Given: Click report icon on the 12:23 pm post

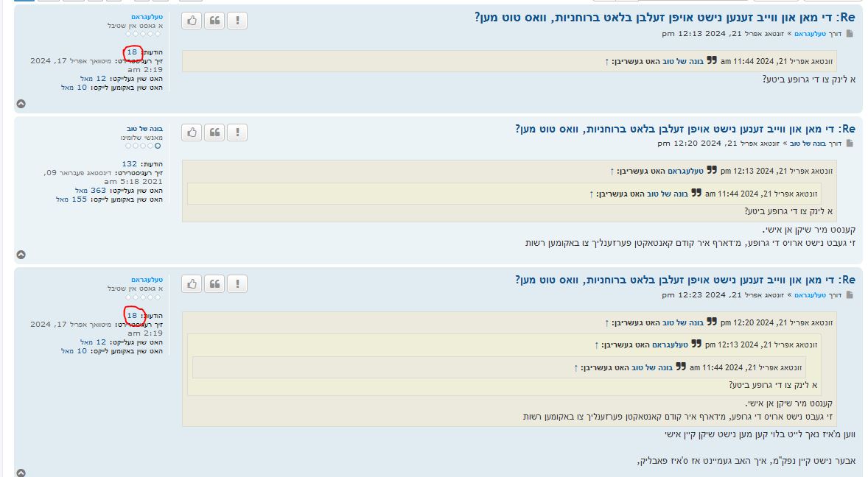Looking at the screenshot, I should coord(237,284).
